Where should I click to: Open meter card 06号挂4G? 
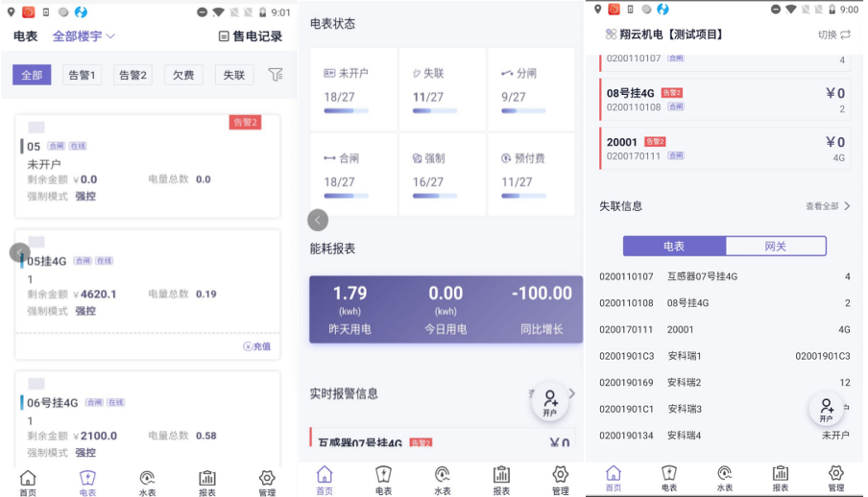pos(147,419)
